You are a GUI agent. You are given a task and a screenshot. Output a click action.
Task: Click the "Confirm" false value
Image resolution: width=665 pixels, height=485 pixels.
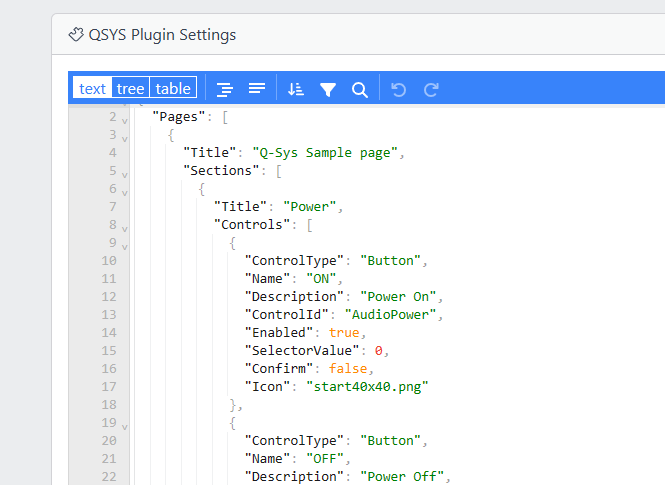tap(350, 368)
